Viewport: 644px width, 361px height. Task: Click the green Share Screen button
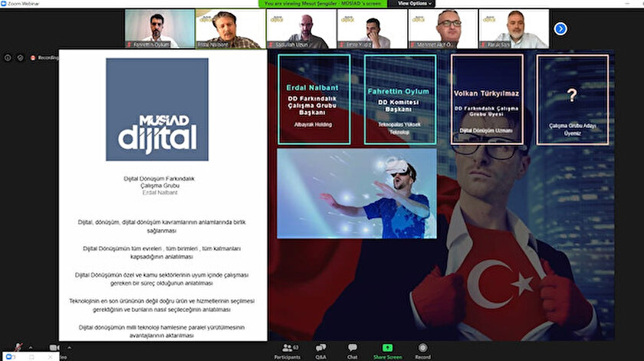pyautogui.click(x=387, y=351)
